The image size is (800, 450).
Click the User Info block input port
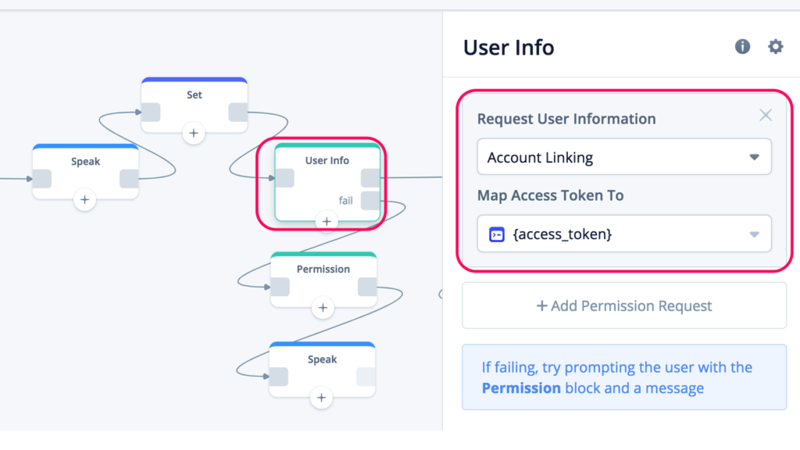[x=284, y=178]
